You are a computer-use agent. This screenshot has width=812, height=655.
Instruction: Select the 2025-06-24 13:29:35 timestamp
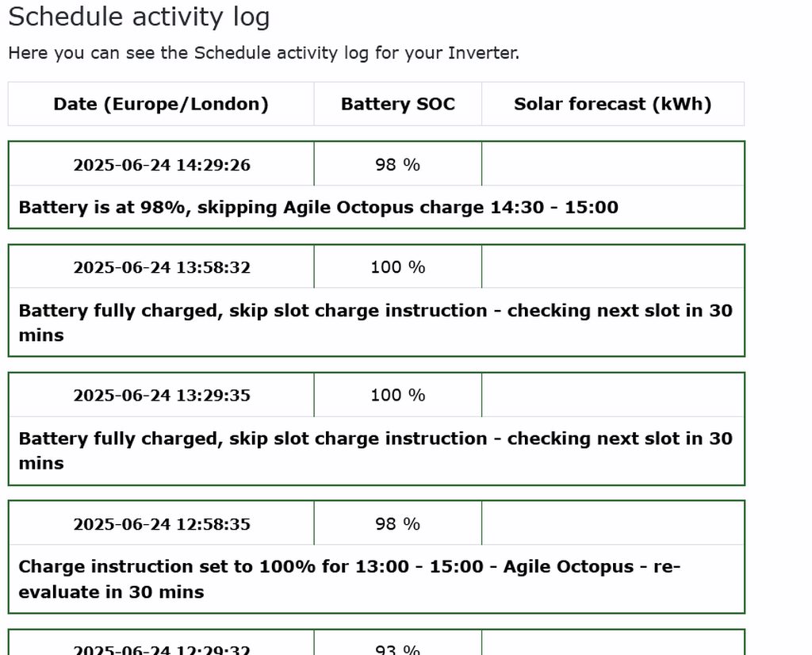162,395
